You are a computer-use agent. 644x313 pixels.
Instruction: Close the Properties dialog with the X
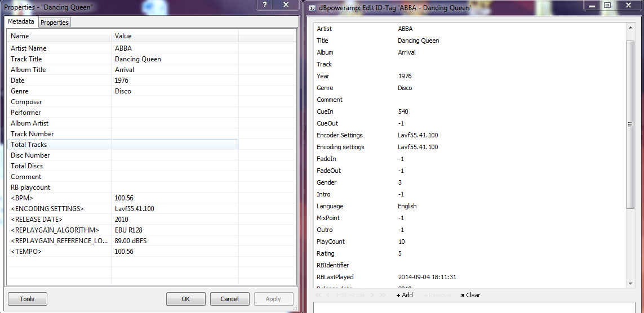point(286,5)
